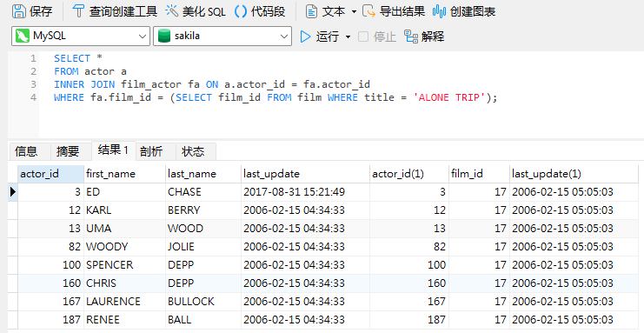Screen dimensions: 644x333
Task: Select the cell SPENCER
Action: 125,265
